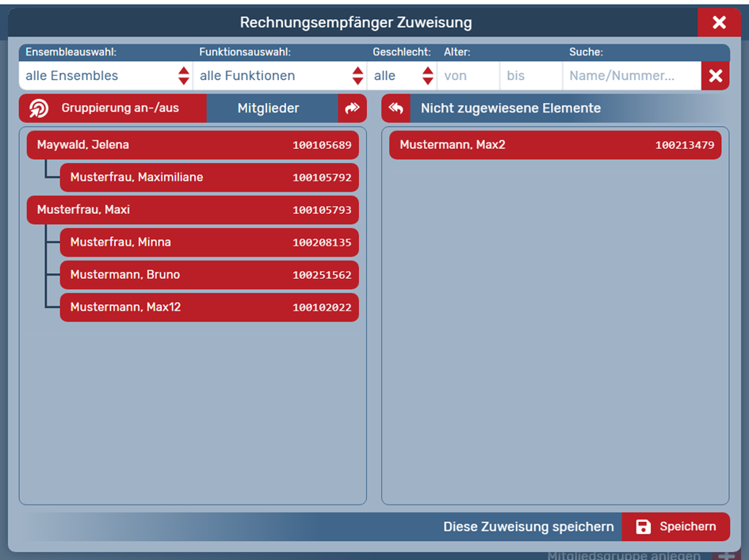Select unassigned Mustermann, Max2 entry

click(555, 145)
